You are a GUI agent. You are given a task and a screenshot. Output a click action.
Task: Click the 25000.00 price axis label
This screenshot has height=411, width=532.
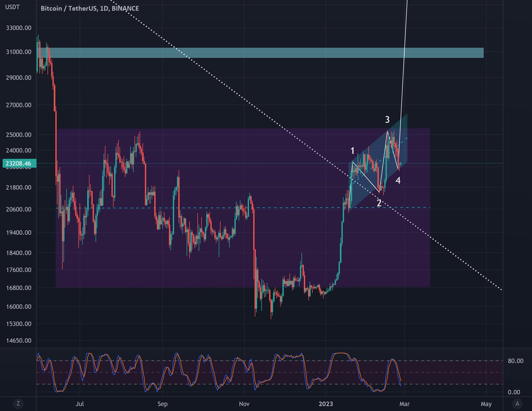[19, 135]
